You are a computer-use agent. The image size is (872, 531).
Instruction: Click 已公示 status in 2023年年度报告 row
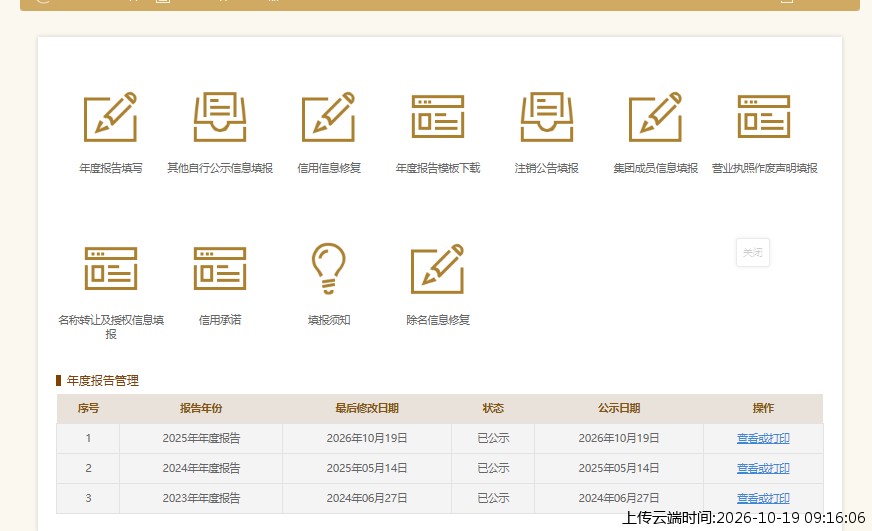(x=493, y=498)
